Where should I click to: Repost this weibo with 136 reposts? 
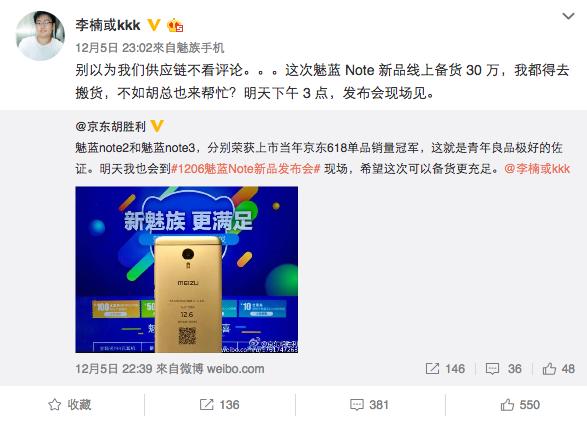[x=220, y=405]
